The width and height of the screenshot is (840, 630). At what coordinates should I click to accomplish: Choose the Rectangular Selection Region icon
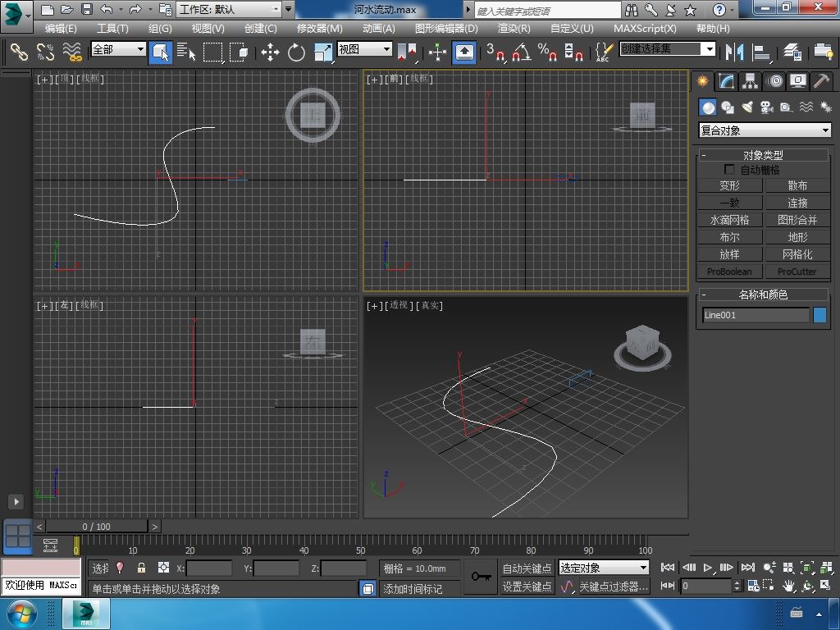coord(212,52)
